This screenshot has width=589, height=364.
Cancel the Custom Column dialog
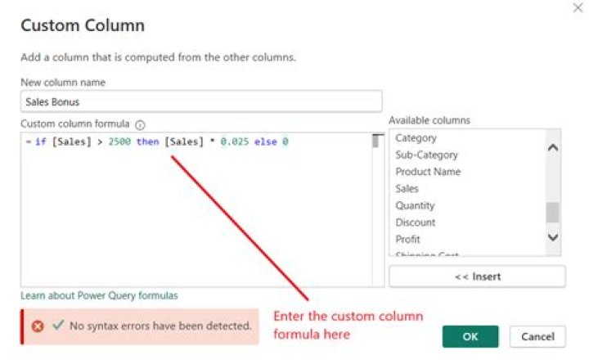pos(537,336)
